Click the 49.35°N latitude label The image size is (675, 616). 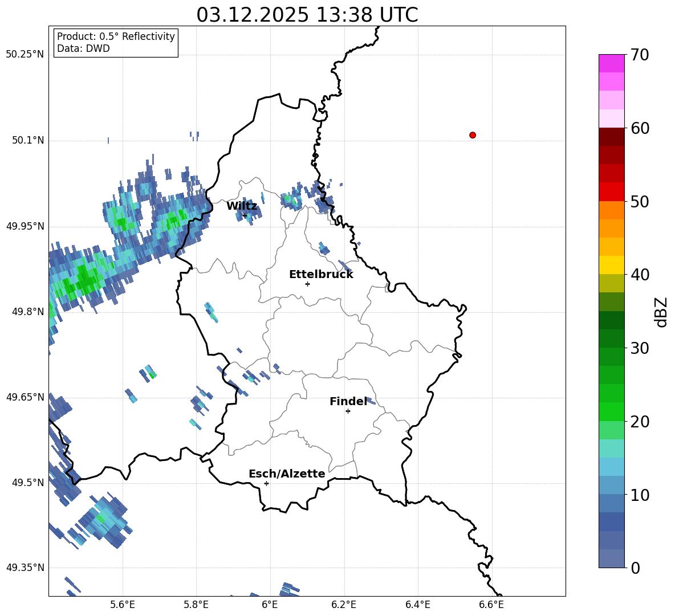[x=25, y=568]
